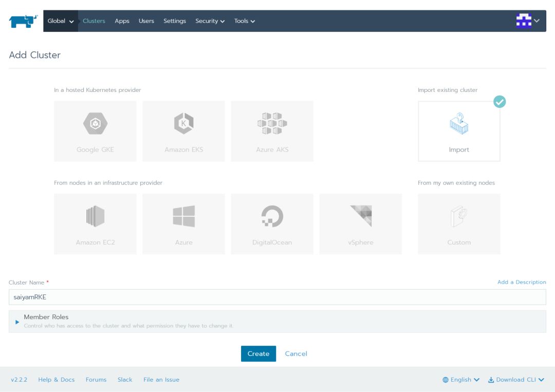Click the Cluster Name input field
Viewport: 555px width, 392px height.
(277, 297)
